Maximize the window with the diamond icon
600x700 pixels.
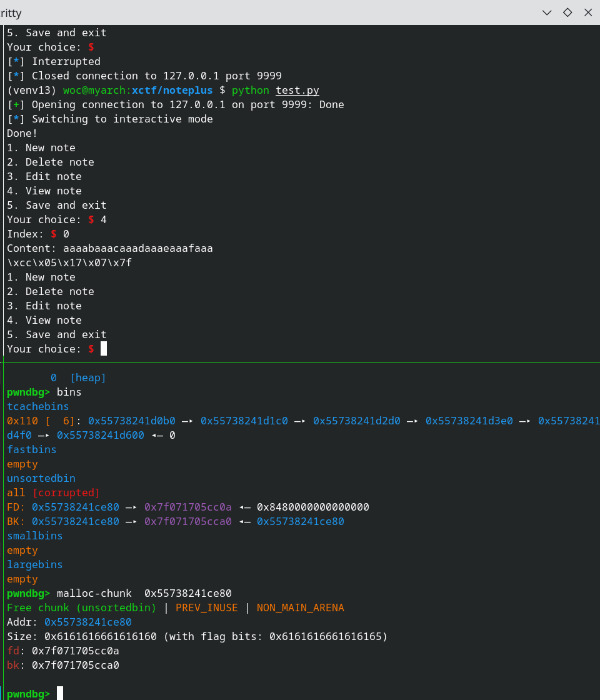point(567,12)
